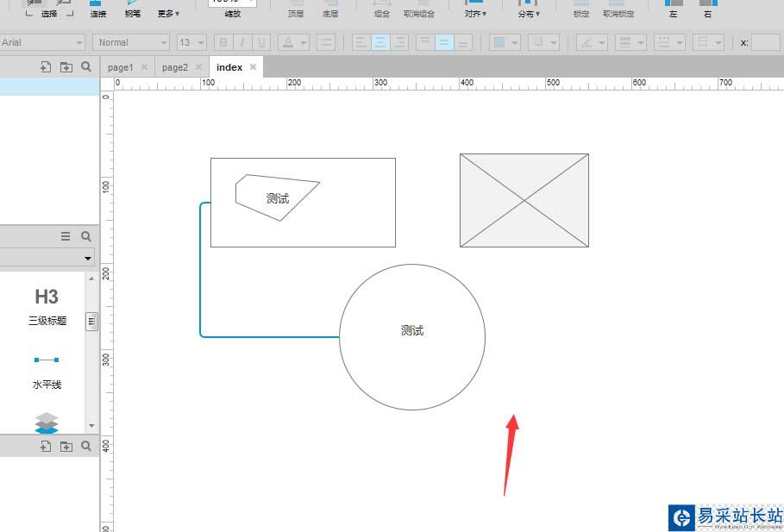Align text center horizontally

coord(380,42)
